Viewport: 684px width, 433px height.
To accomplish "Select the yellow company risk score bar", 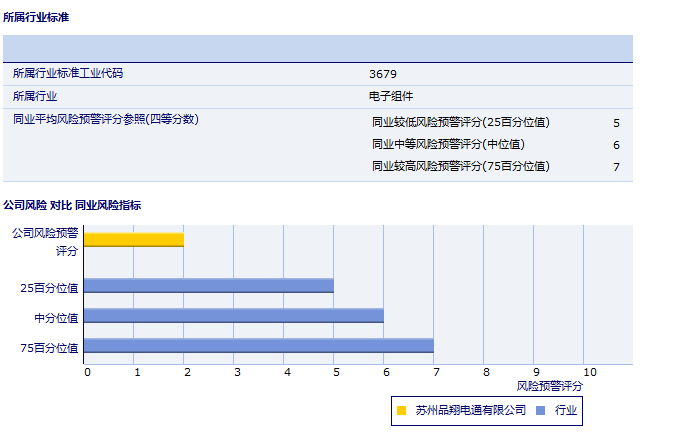I will [134, 239].
